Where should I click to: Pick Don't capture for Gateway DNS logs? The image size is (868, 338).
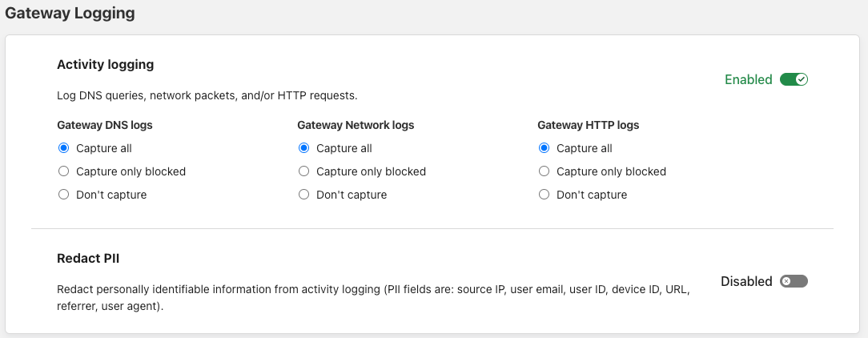[64, 195]
